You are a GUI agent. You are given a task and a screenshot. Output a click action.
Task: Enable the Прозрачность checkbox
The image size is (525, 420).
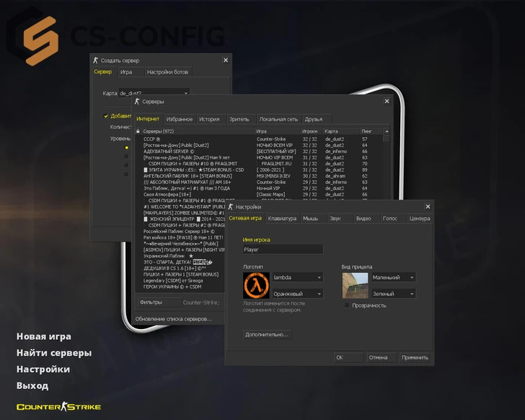pos(347,305)
